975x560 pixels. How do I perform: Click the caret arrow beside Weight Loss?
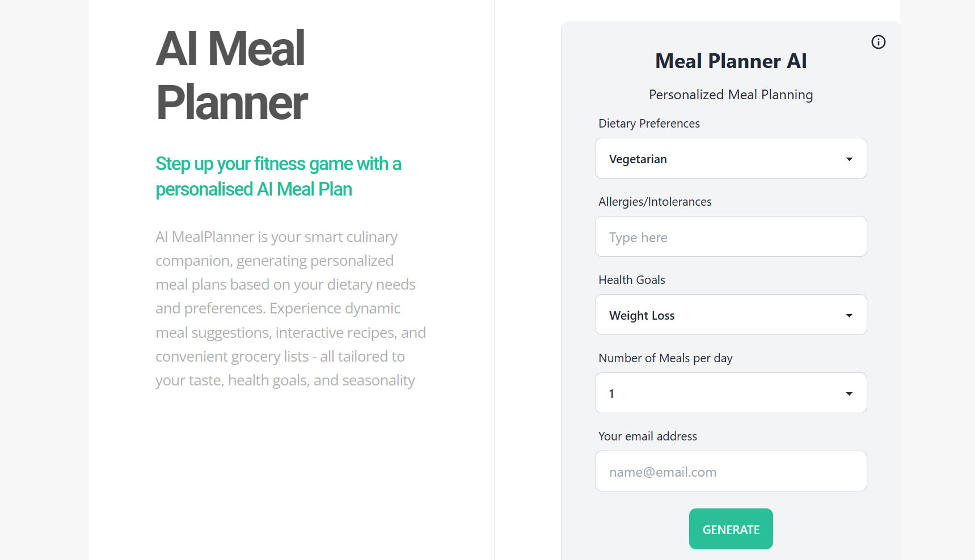pyautogui.click(x=849, y=316)
